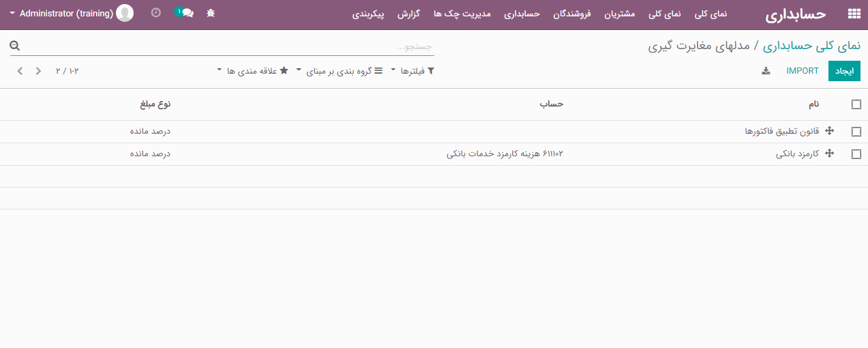This screenshot has width=868, height=348.
Task: Click the search magnifier icon
Action: click(15, 46)
